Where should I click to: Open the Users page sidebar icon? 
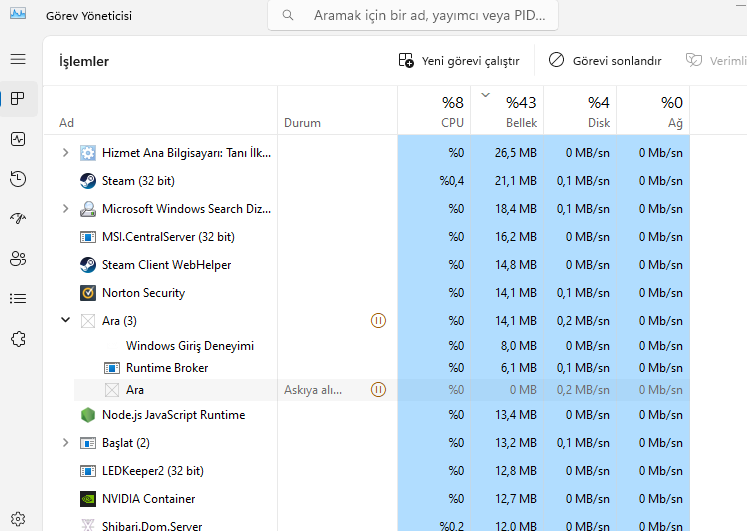pos(18,259)
